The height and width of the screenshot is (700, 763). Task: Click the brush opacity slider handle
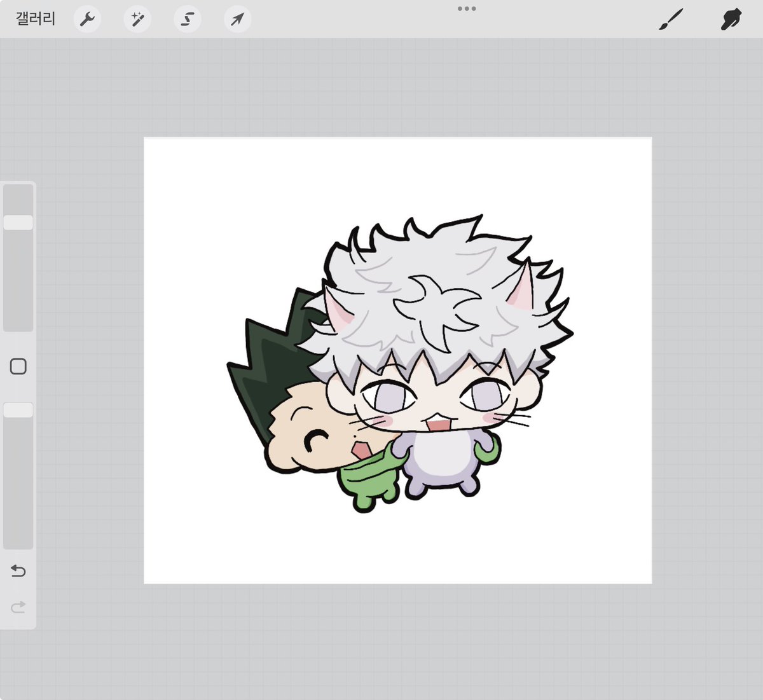18,410
